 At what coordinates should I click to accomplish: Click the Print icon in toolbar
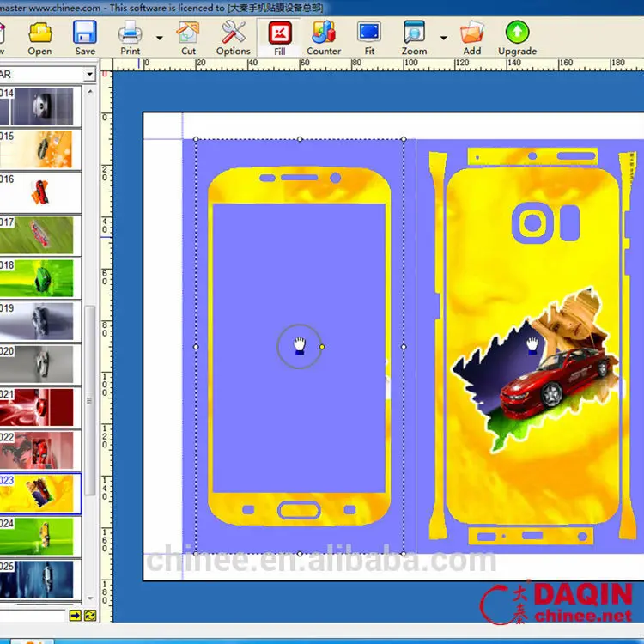click(x=130, y=34)
